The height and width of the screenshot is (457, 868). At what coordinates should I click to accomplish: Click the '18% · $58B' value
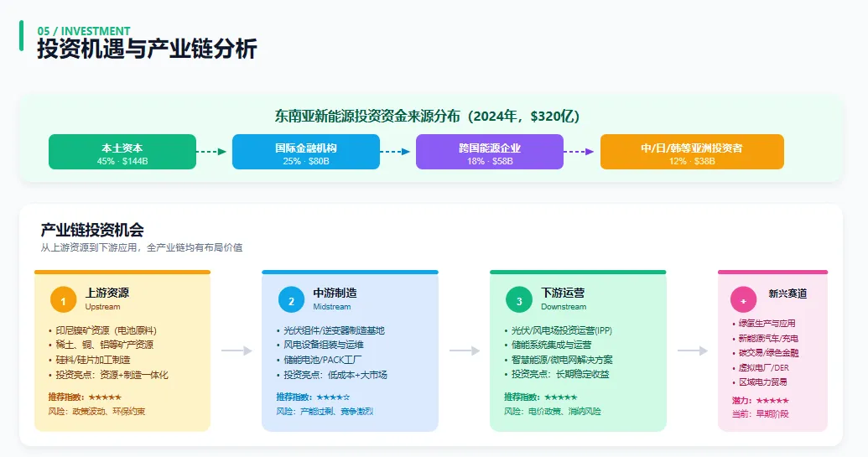click(490, 161)
